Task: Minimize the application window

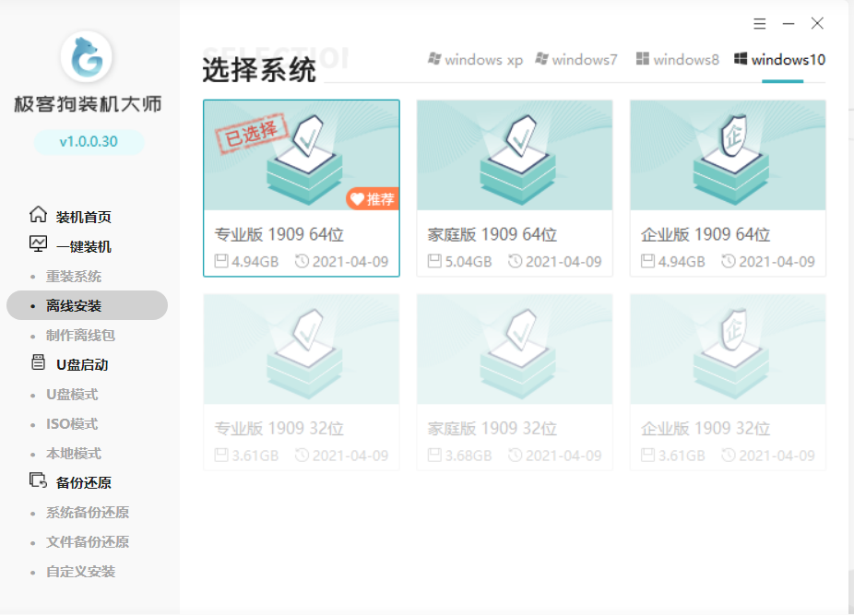Action: coord(789,23)
